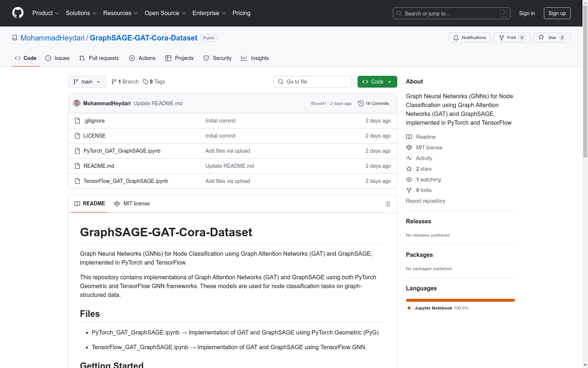The image size is (588, 368).
Task: Click the commit history clock icon
Action: [x=361, y=103]
